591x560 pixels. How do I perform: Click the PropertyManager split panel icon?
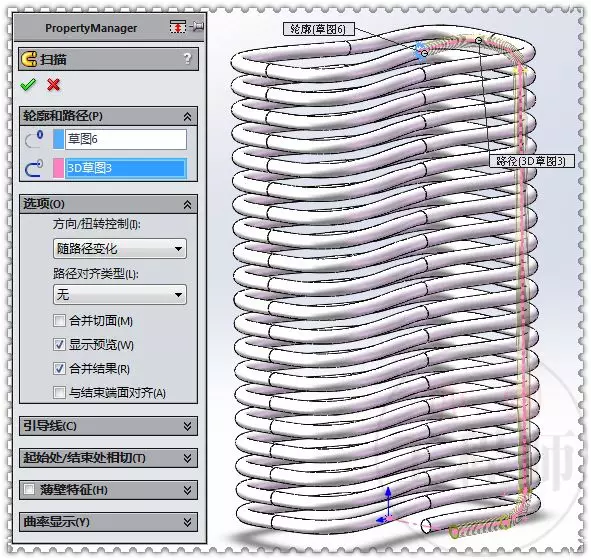[x=178, y=27]
